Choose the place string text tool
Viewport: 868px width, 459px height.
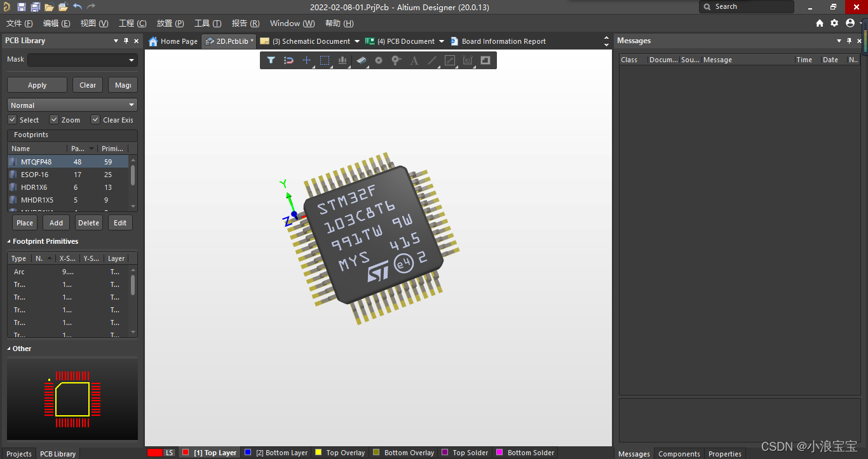pyautogui.click(x=414, y=60)
